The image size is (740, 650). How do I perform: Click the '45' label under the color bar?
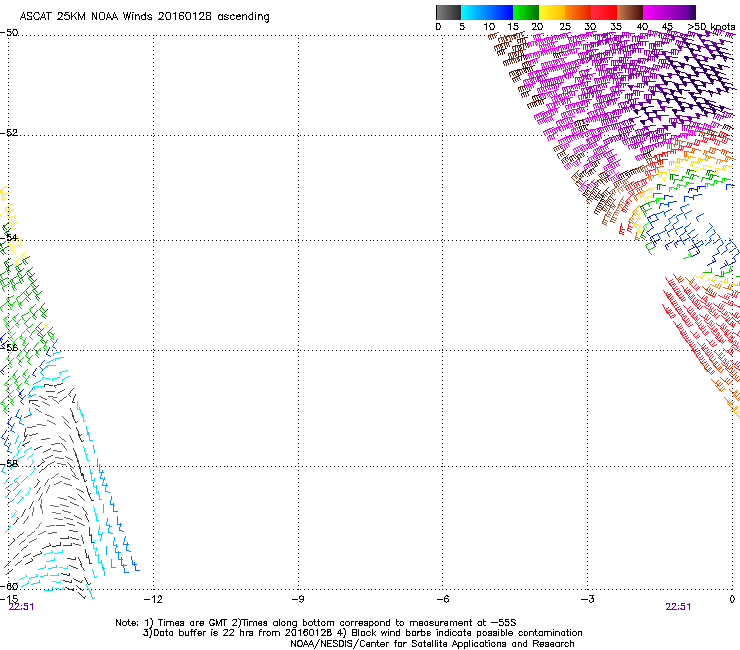667,27
